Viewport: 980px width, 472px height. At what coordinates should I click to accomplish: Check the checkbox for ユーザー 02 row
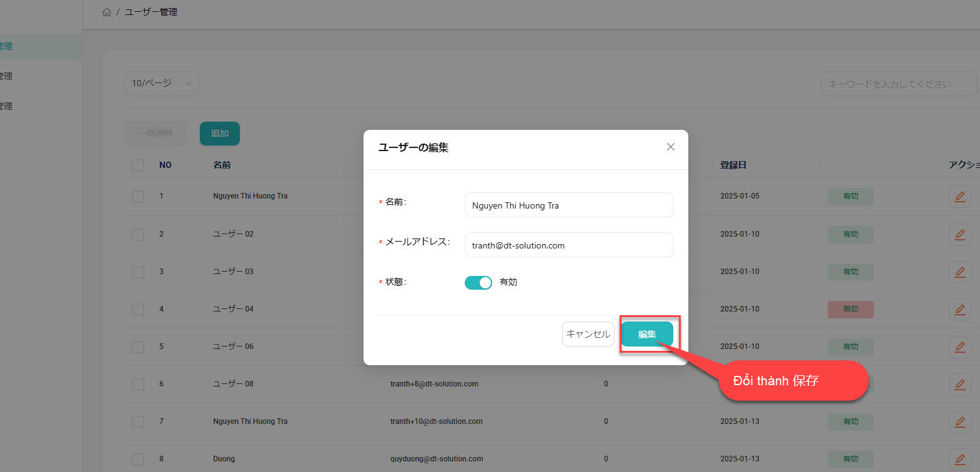point(138,234)
